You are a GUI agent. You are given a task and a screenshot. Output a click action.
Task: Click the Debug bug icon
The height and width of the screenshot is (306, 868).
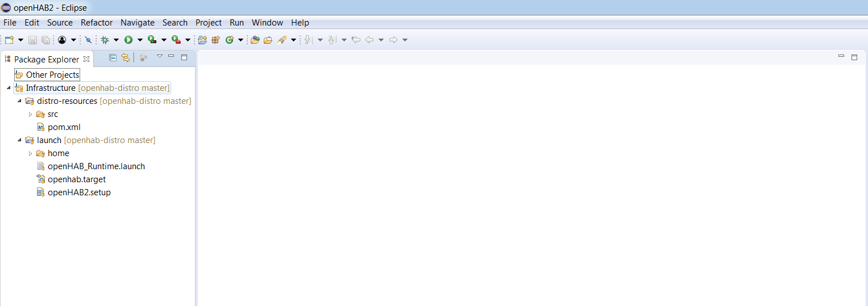pyautogui.click(x=105, y=40)
